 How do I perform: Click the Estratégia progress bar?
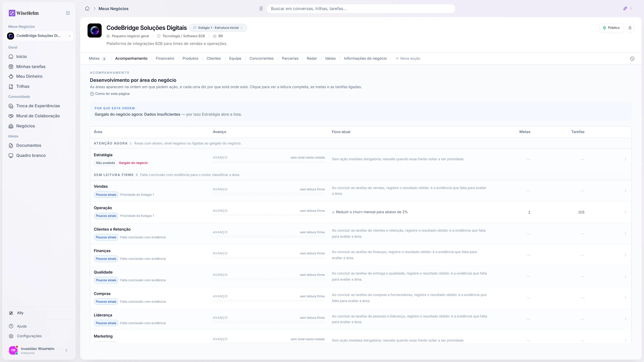pos(269,162)
